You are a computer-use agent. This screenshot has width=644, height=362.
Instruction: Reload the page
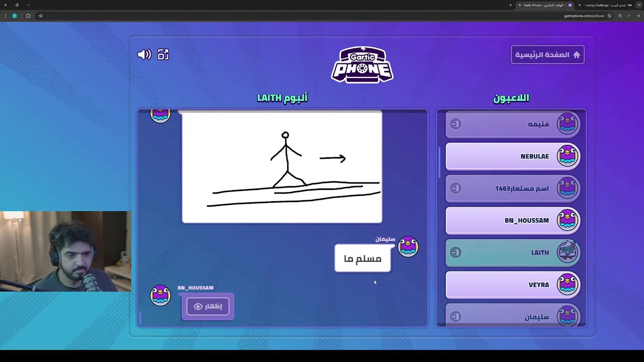[620, 16]
